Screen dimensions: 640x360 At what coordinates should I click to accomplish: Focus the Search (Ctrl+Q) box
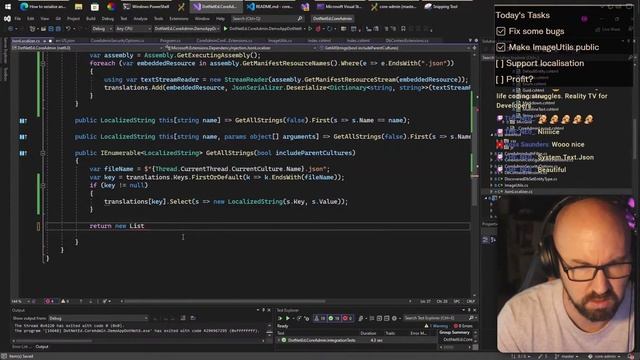[x=267, y=18]
